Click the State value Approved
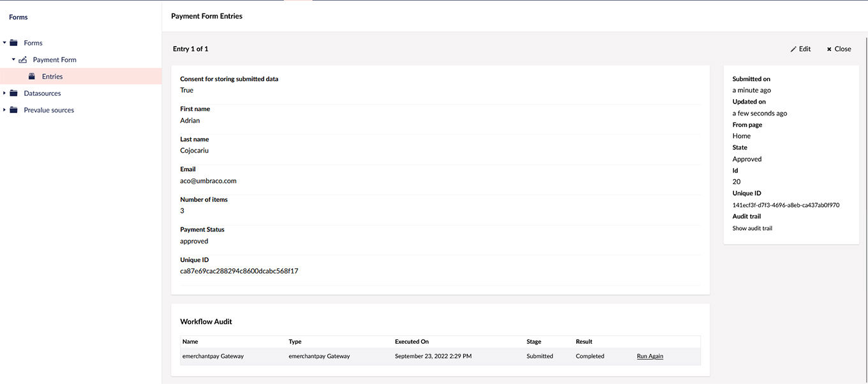Screen dimensions: 868x384 pyautogui.click(x=747, y=159)
